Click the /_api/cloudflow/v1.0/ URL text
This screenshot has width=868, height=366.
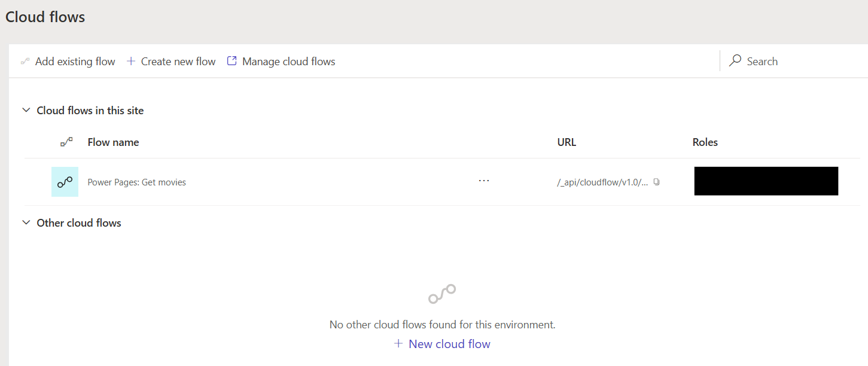[x=602, y=182]
